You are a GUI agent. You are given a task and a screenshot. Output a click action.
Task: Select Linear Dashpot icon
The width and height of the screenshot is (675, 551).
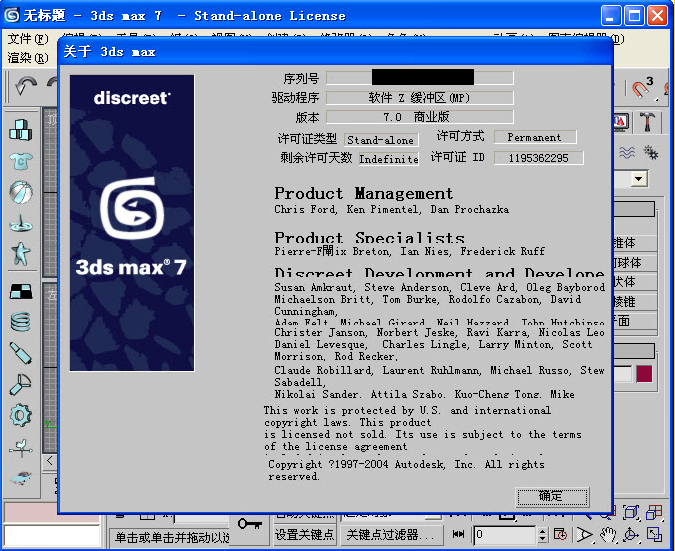[21, 353]
